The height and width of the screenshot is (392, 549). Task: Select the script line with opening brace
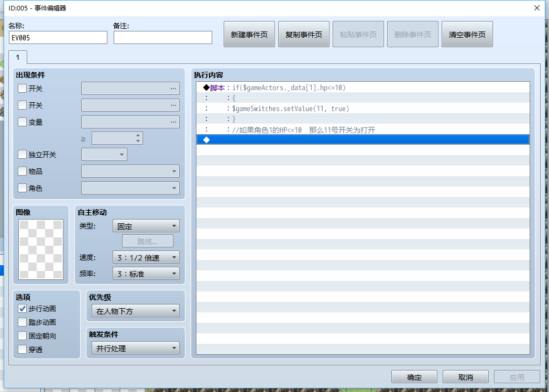[x=363, y=98]
